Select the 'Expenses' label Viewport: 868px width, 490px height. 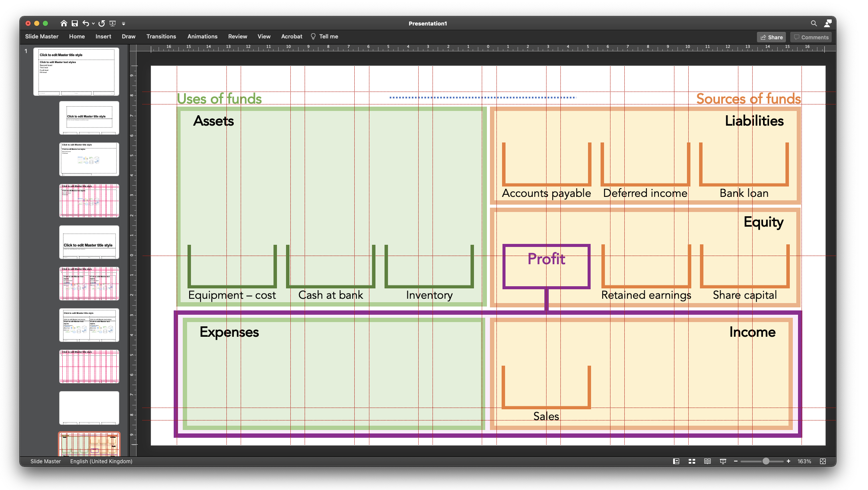click(x=229, y=332)
